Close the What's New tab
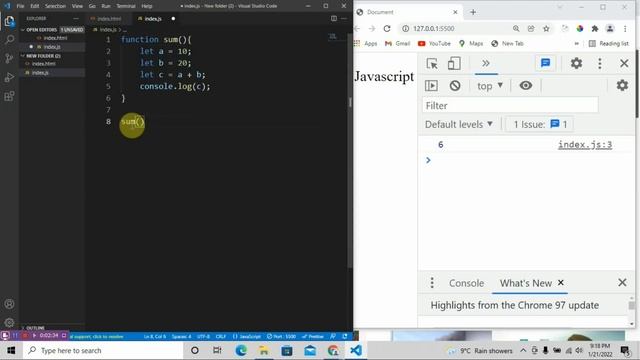 (561, 282)
